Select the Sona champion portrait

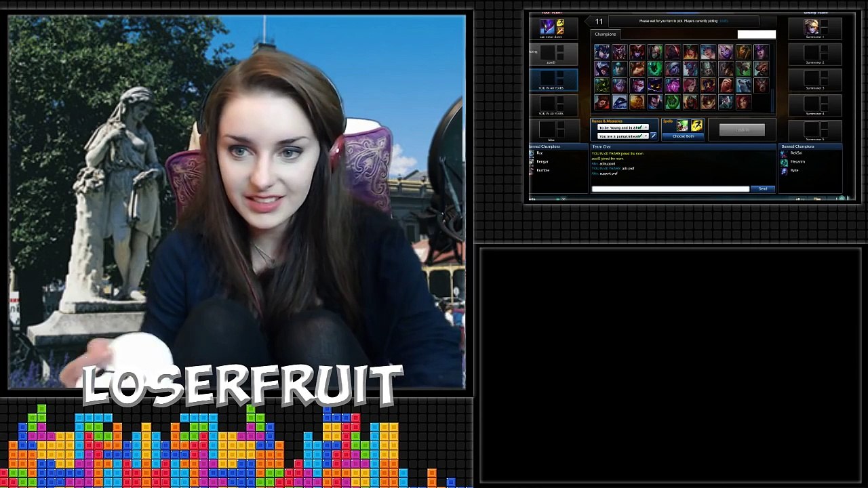point(708,52)
